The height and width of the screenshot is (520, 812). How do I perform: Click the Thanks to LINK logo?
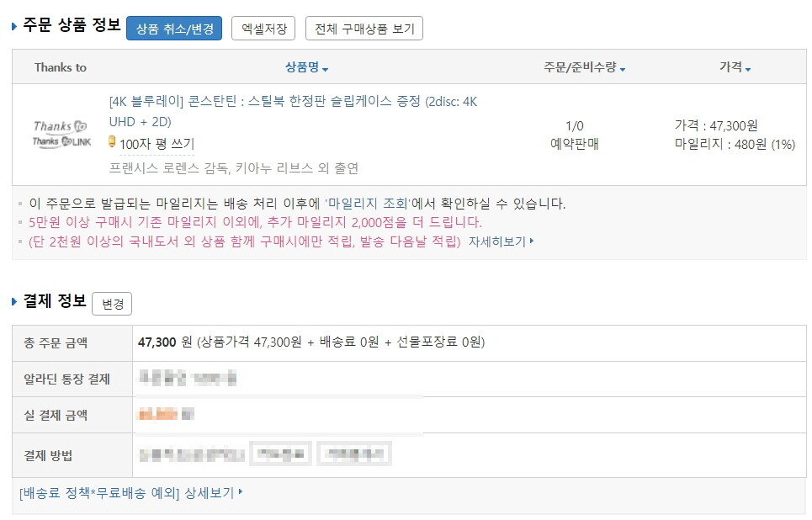pos(61,141)
